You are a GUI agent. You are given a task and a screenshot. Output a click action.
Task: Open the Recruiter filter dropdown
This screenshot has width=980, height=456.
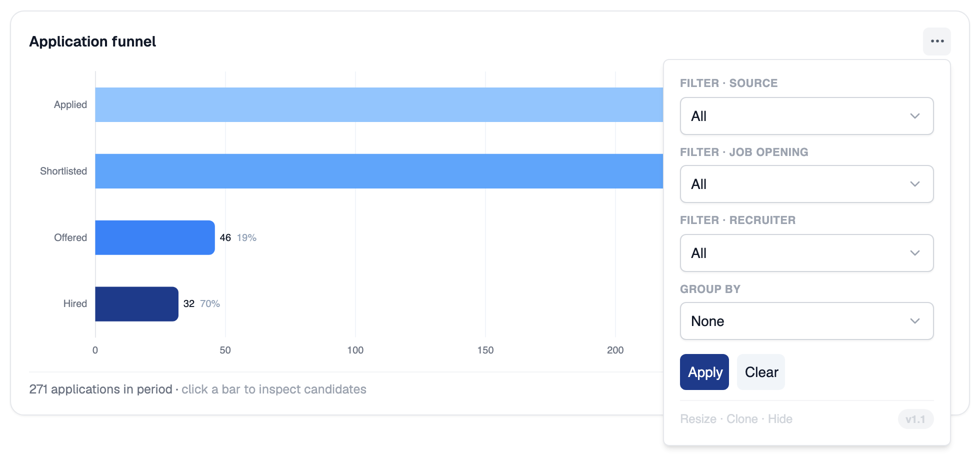[806, 253]
